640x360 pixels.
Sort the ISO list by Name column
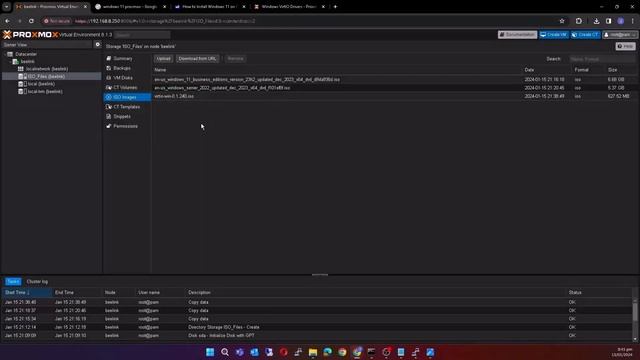338,70
